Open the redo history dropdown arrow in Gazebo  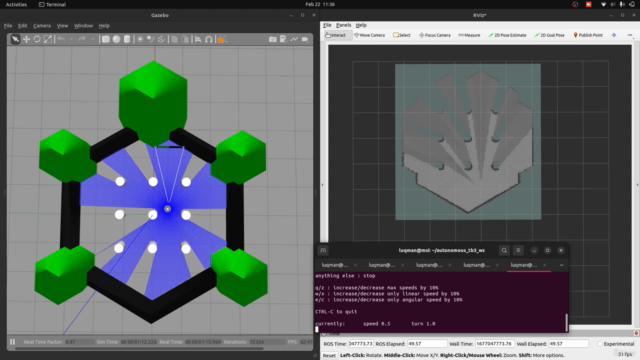tap(93, 39)
